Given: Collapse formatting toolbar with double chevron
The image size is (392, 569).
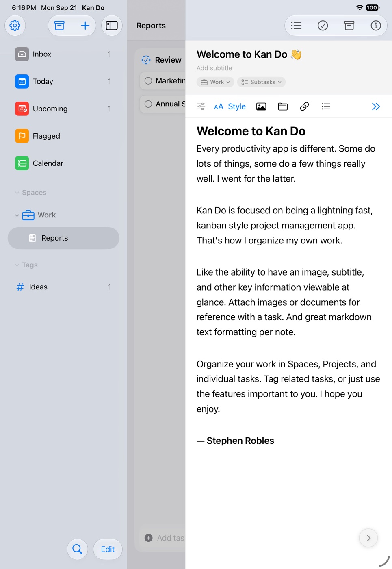Looking at the screenshot, I should click(x=376, y=106).
